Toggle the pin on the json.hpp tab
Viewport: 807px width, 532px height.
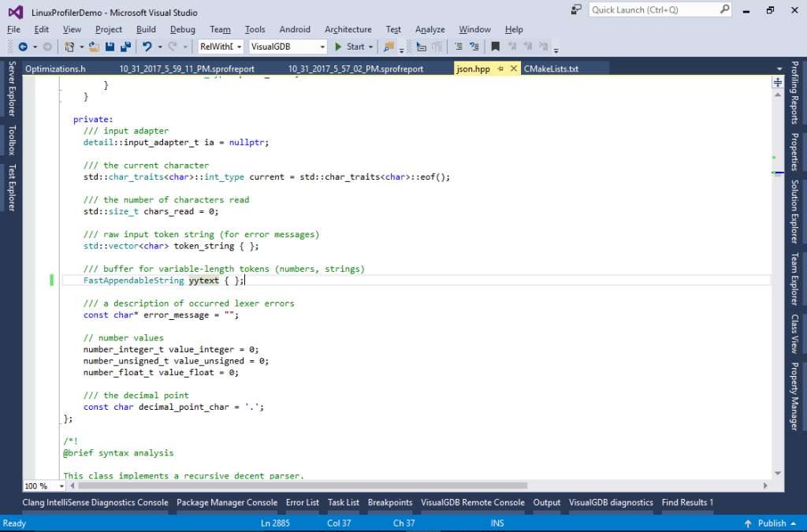(x=500, y=69)
